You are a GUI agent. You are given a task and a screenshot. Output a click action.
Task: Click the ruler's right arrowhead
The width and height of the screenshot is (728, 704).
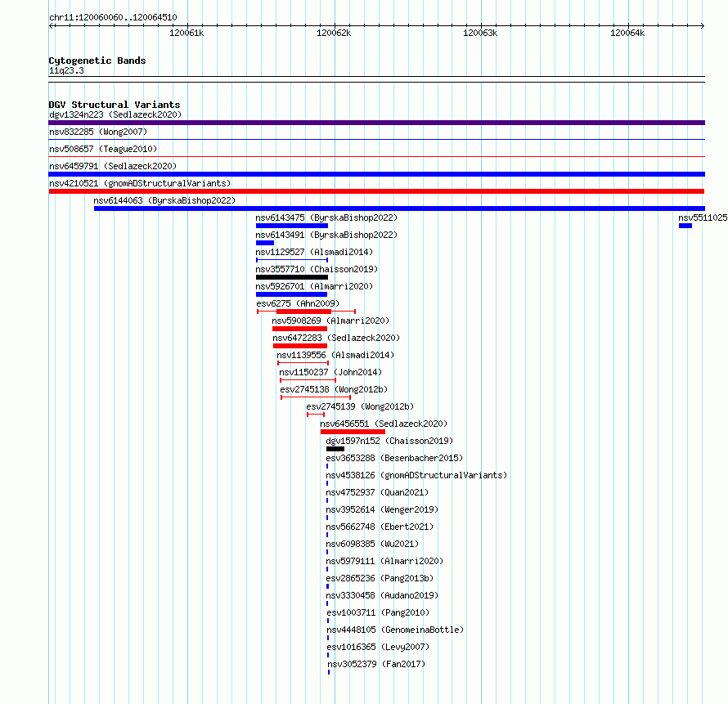pyautogui.click(x=703, y=25)
